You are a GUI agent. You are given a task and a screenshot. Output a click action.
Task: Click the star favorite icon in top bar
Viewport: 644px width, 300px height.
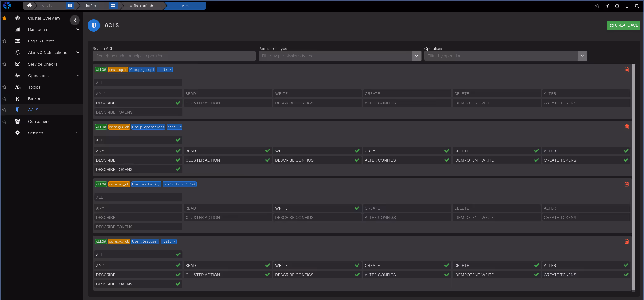click(x=597, y=6)
